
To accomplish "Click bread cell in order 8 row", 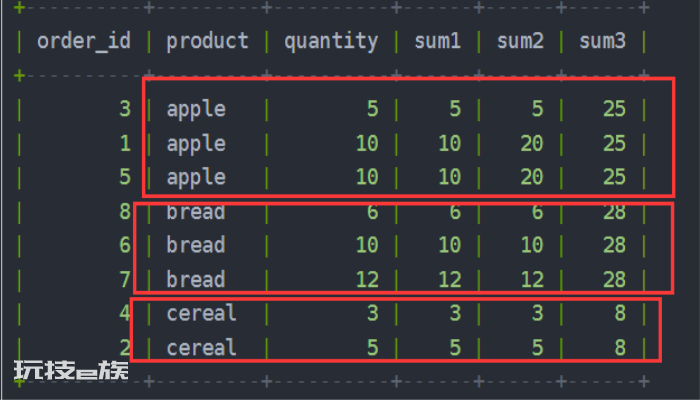I will click(x=196, y=212).
